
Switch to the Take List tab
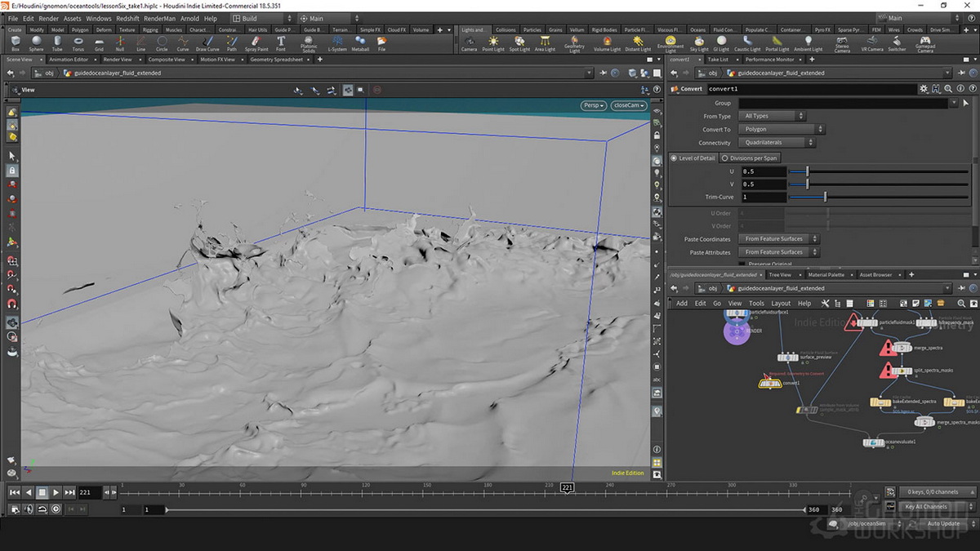tap(718, 60)
